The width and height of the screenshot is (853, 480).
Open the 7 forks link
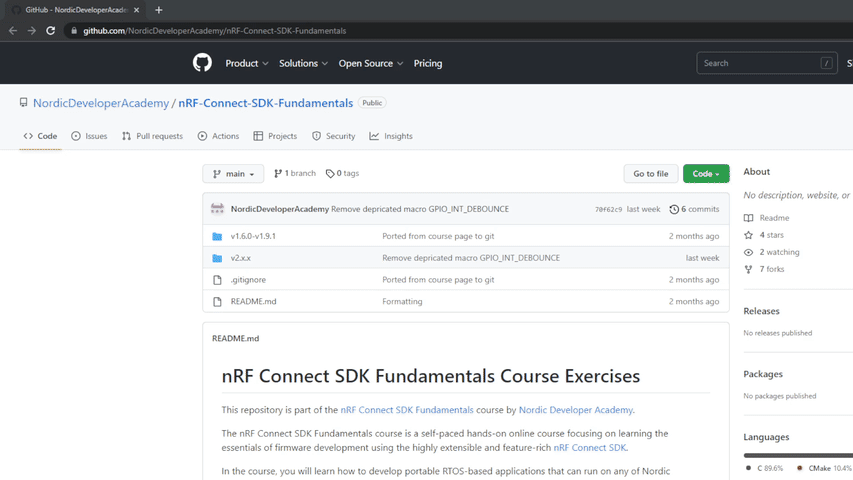click(x=764, y=269)
